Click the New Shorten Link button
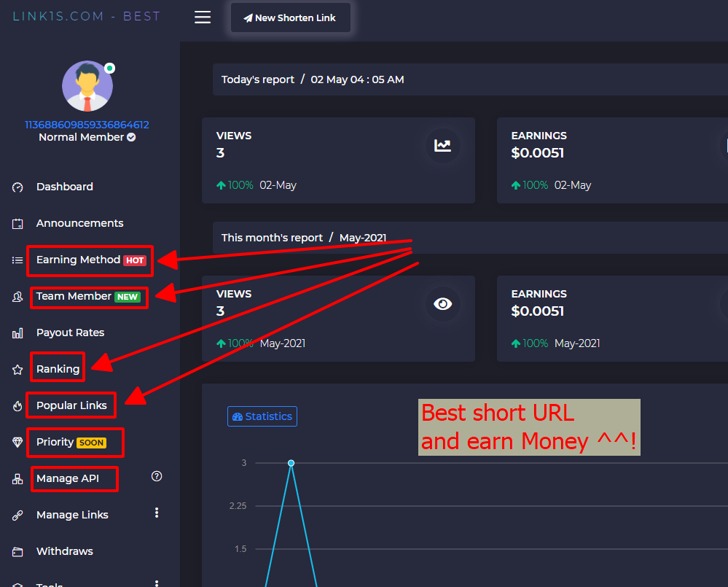The width and height of the screenshot is (728, 587). coord(291,18)
